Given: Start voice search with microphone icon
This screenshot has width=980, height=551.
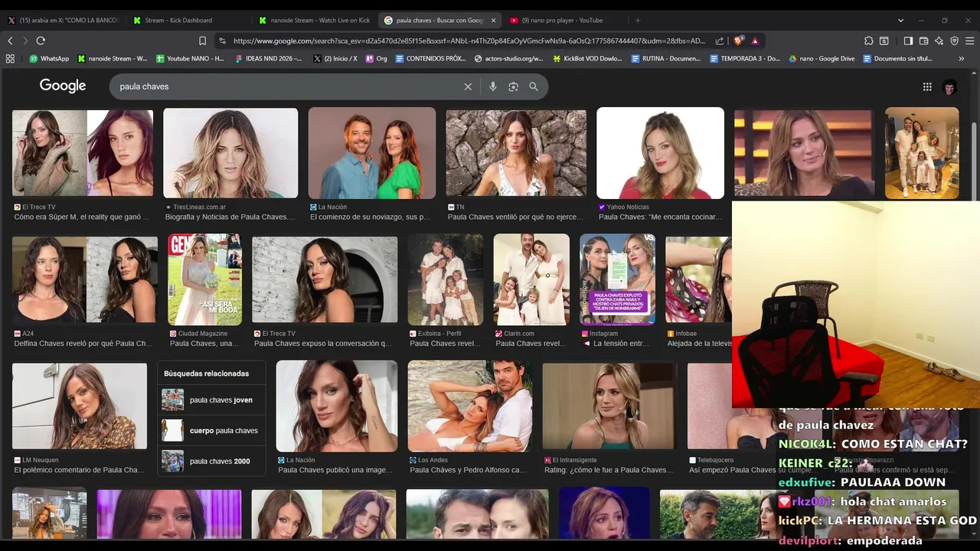Looking at the screenshot, I should pos(493,86).
